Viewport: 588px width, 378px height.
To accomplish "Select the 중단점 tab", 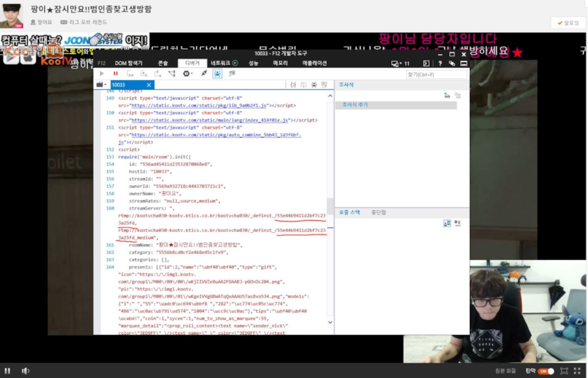I will [378, 212].
